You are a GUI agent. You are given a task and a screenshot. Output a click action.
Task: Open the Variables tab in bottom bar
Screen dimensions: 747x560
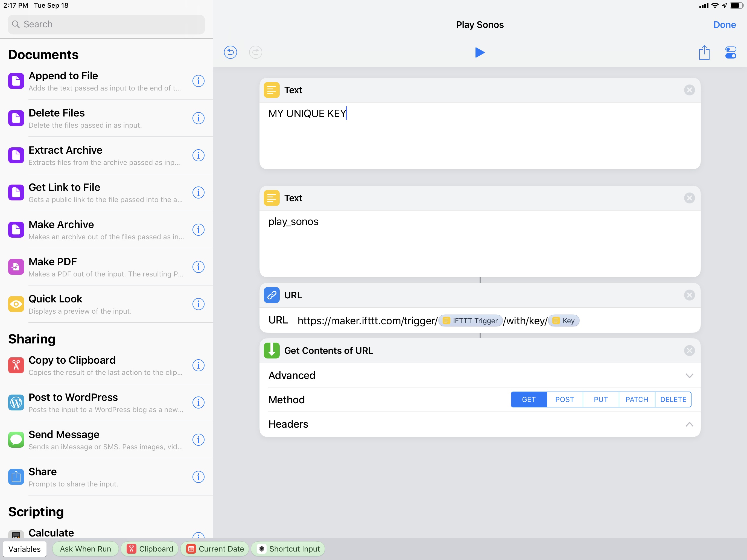click(x=24, y=549)
